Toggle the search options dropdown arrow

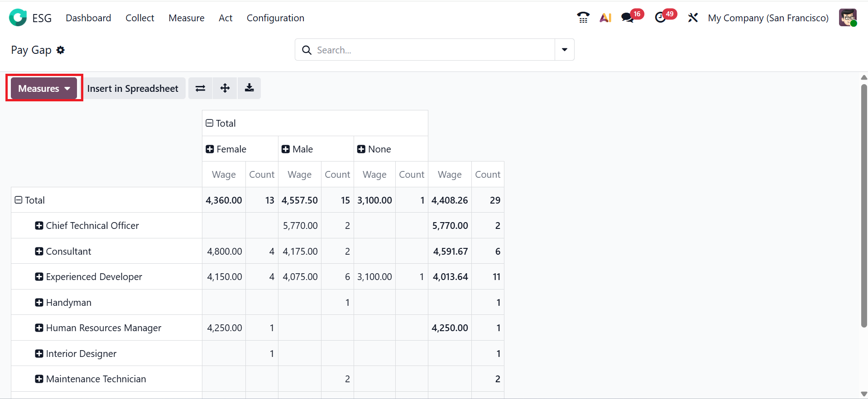point(564,50)
